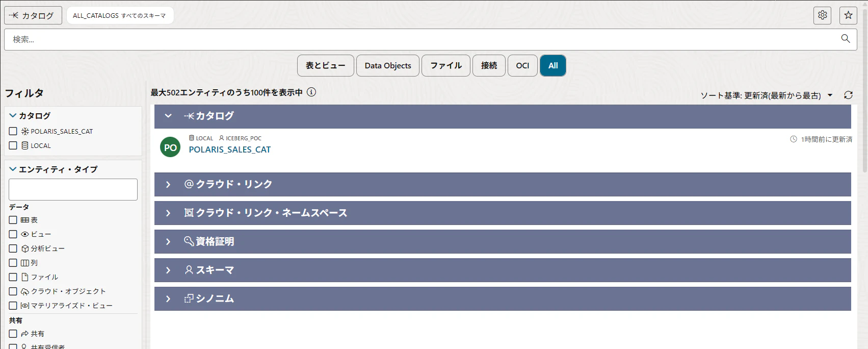Click the star favorites icon
868x349 pixels.
coord(848,15)
